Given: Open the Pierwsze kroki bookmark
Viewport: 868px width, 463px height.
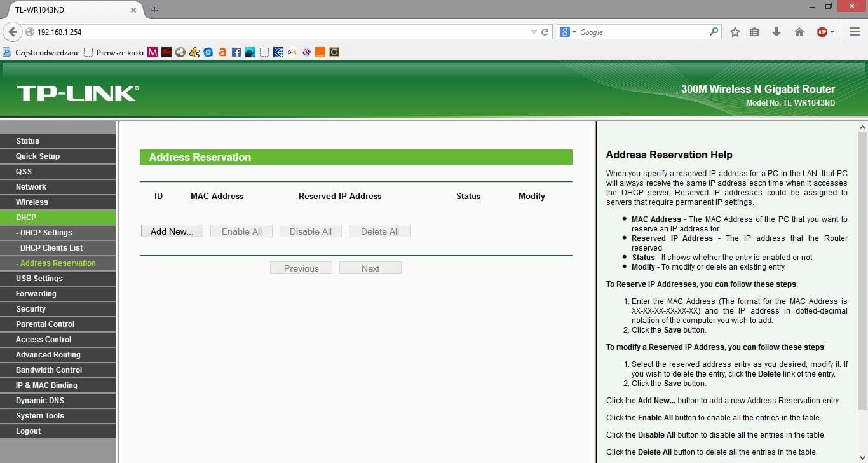Looking at the screenshot, I should point(114,52).
